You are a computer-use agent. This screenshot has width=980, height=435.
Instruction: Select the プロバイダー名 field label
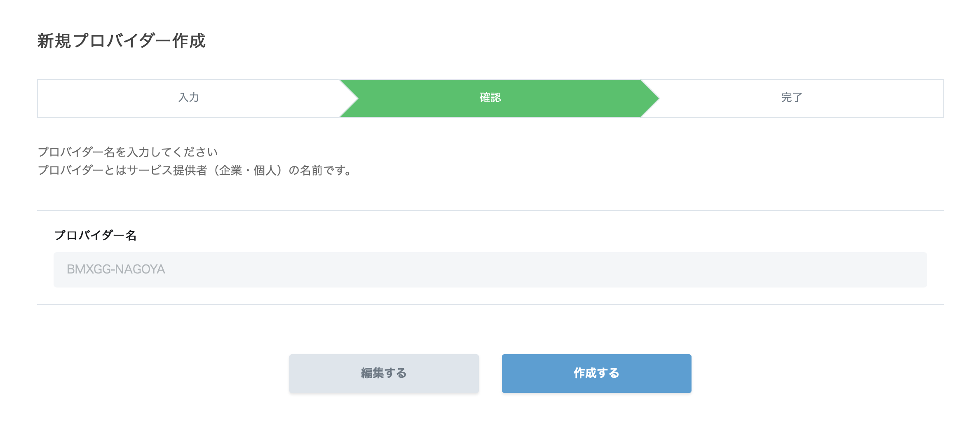[97, 236]
